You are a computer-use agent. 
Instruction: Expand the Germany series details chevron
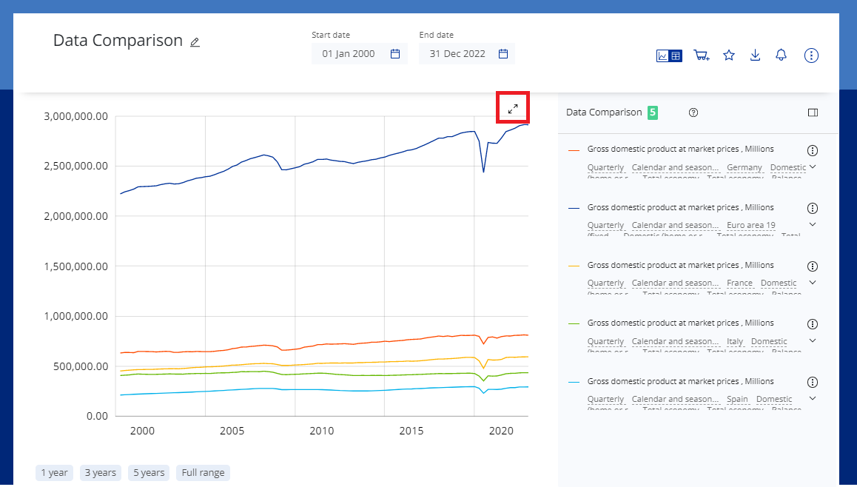813,167
